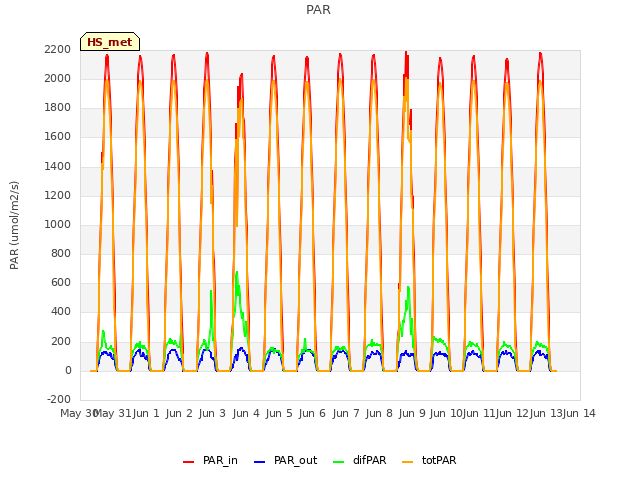Viewport: 640px width, 480px height.
Task: Click the 1800 y-axis tick label
Action: (58, 108)
